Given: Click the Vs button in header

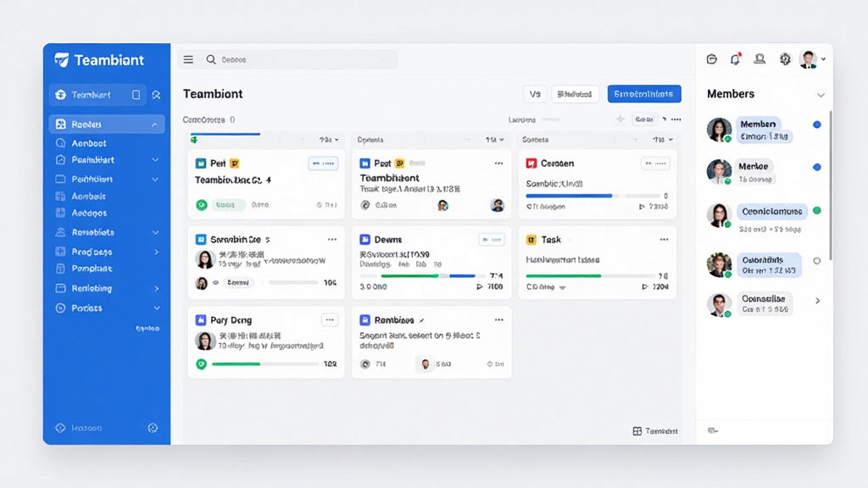Looking at the screenshot, I should (535, 94).
